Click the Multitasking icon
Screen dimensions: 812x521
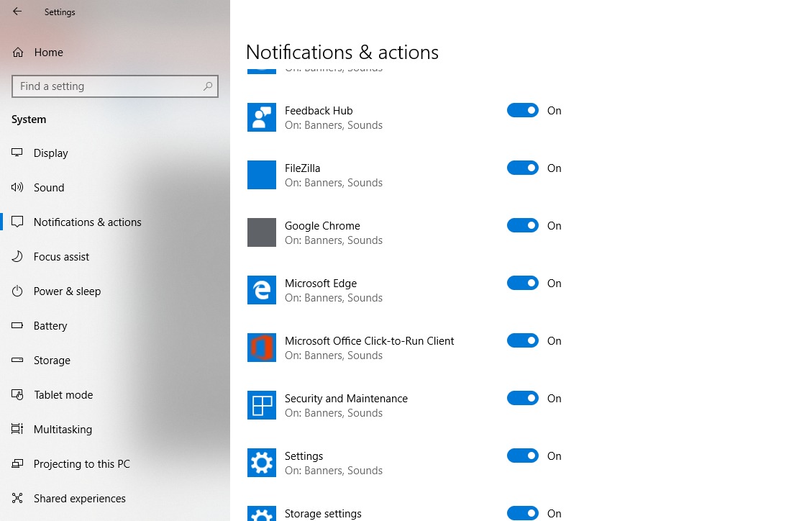click(17, 429)
